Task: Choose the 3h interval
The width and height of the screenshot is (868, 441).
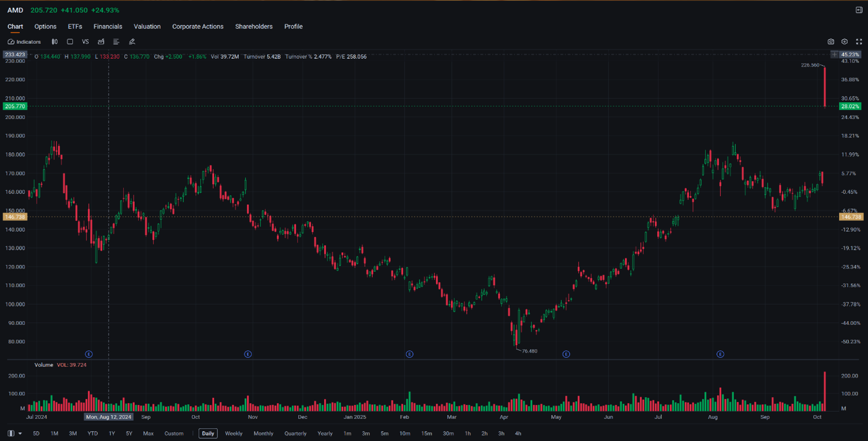Action: [501, 433]
